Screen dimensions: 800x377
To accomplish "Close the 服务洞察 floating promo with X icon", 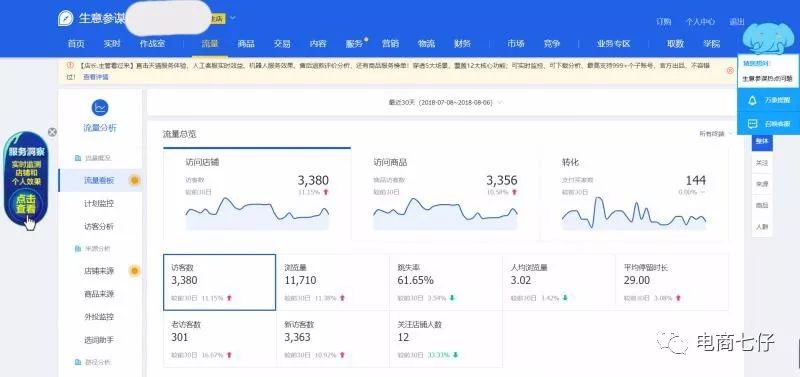I will click(52, 132).
